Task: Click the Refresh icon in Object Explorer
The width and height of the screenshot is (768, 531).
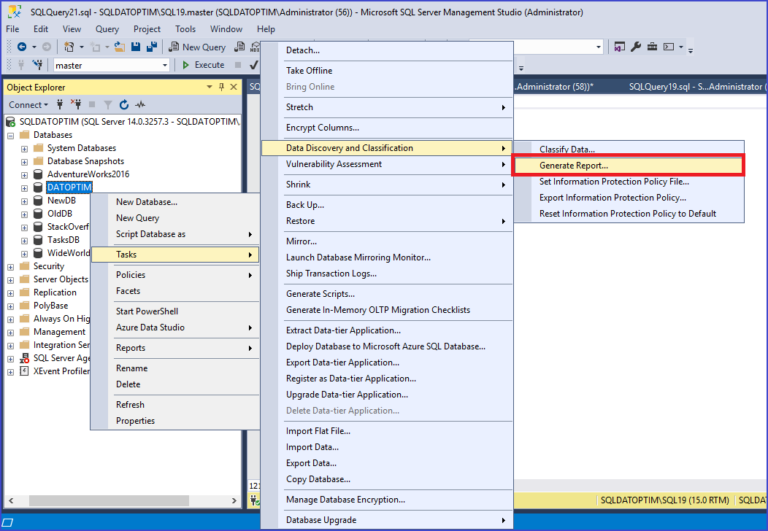Action: click(x=124, y=104)
